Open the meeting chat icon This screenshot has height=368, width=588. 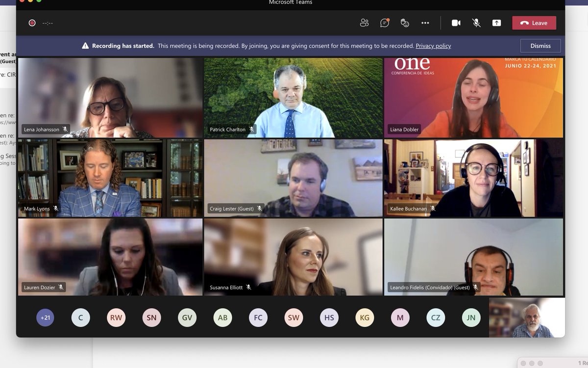pos(385,23)
